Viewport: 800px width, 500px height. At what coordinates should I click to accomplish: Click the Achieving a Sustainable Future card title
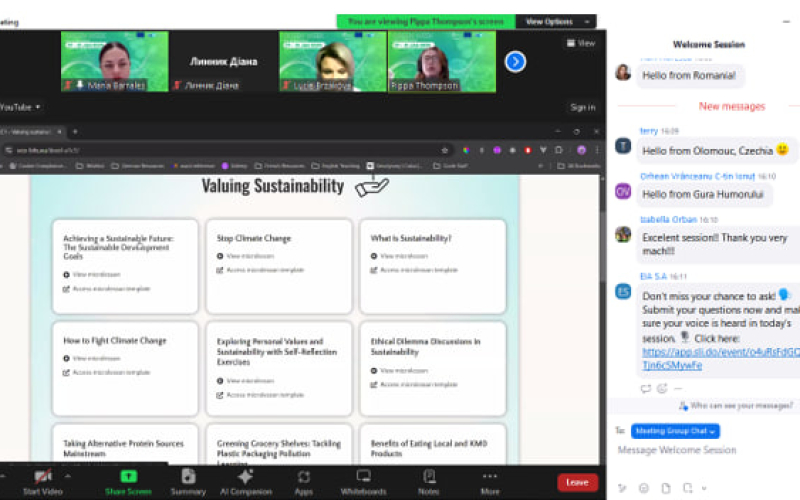point(118,247)
